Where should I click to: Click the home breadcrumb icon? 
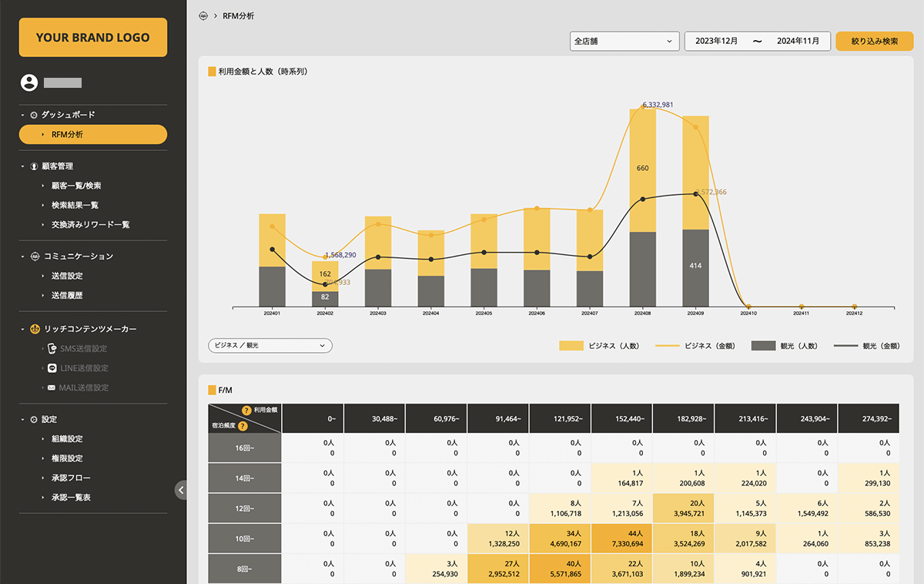[x=203, y=15]
